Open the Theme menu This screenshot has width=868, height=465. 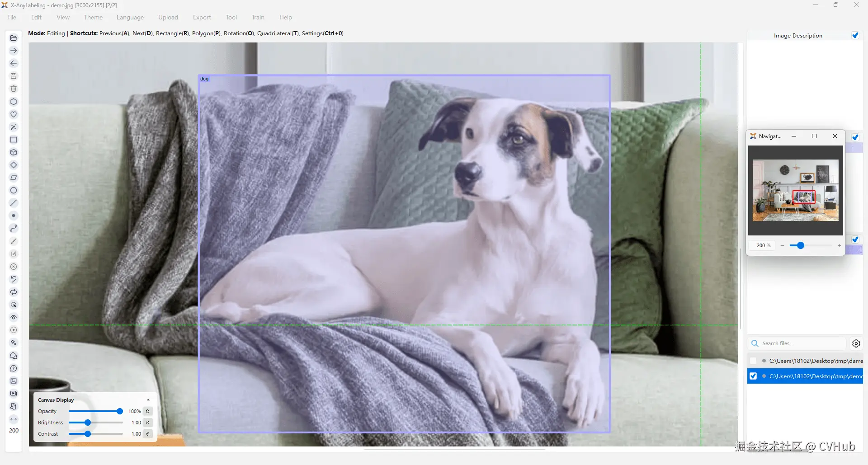[93, 17]
